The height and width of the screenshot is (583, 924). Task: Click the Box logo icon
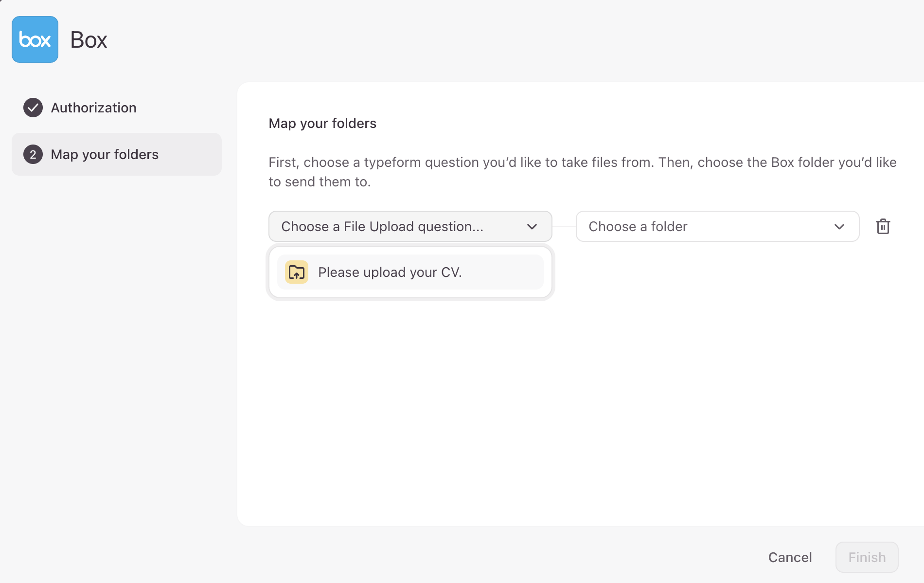[35, 39]
